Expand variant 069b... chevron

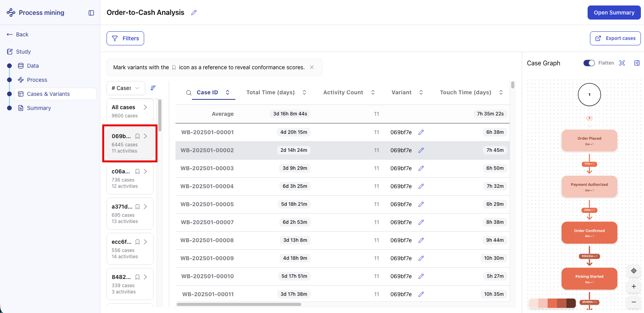(x=145, y=136)
